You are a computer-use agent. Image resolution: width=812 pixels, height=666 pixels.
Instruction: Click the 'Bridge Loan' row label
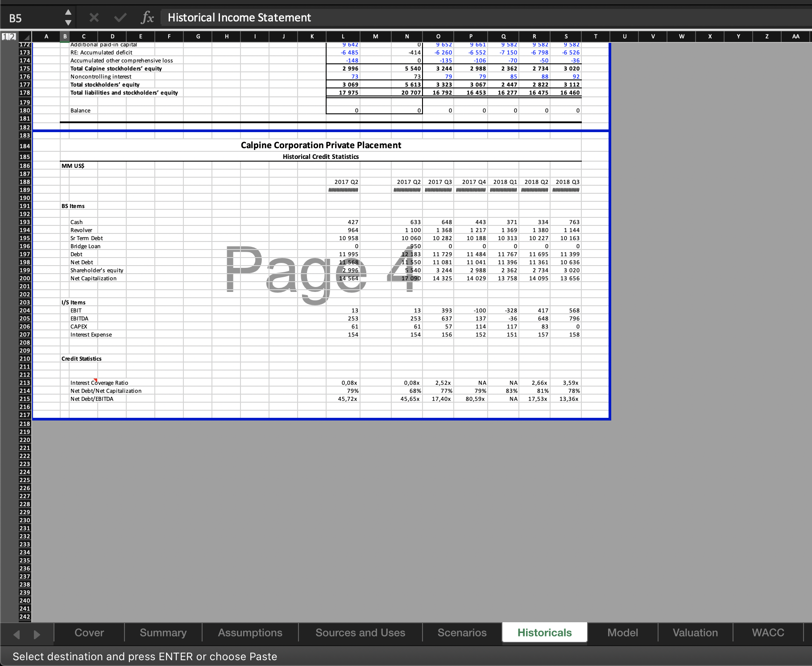(85, 246)
